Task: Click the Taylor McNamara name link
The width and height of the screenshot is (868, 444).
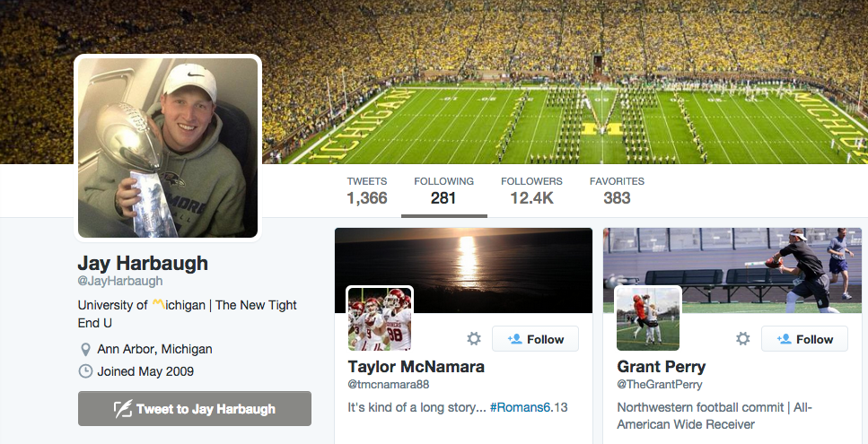Action: pyautogui.click(x=416, y=366)
